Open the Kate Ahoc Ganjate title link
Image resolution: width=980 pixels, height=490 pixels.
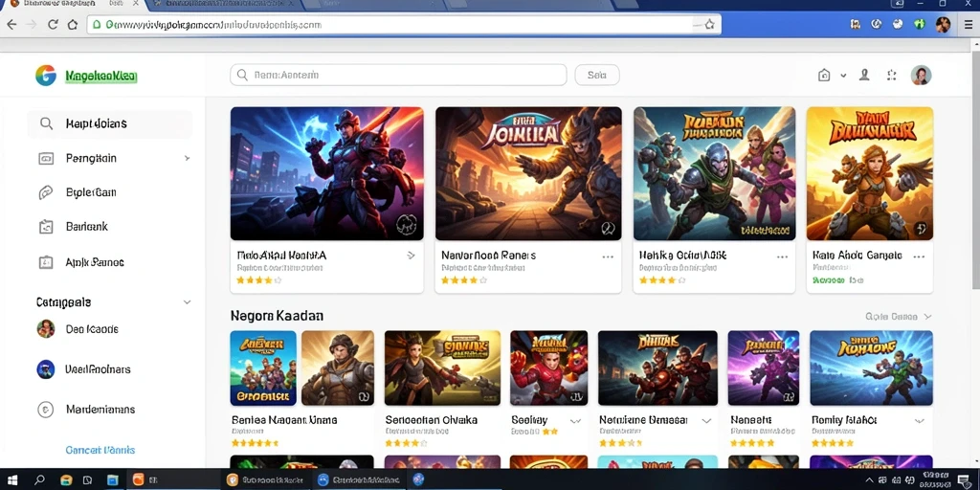(x=857, y=255)
